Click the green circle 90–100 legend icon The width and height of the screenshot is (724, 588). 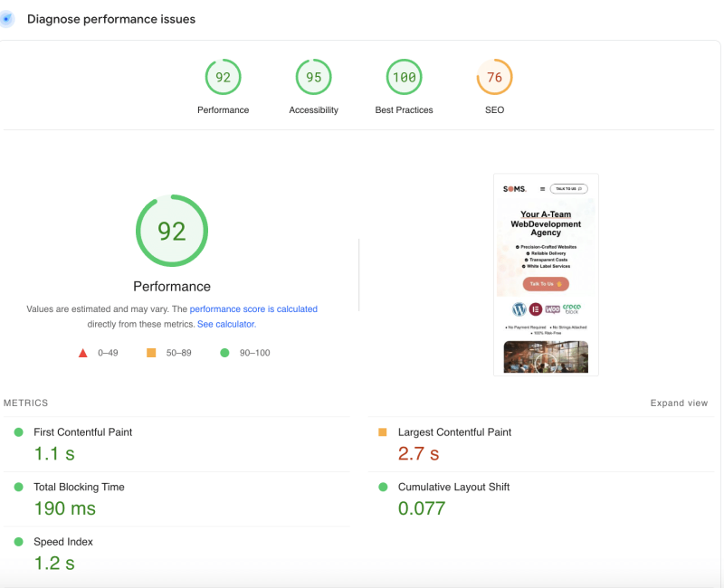click(224, 353)
